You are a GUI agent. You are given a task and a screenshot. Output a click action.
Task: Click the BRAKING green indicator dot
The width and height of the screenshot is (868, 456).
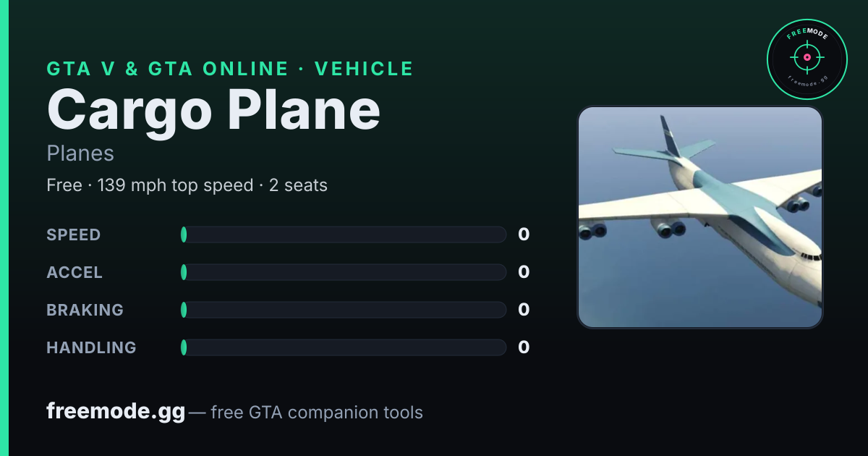tap(184, 310)
